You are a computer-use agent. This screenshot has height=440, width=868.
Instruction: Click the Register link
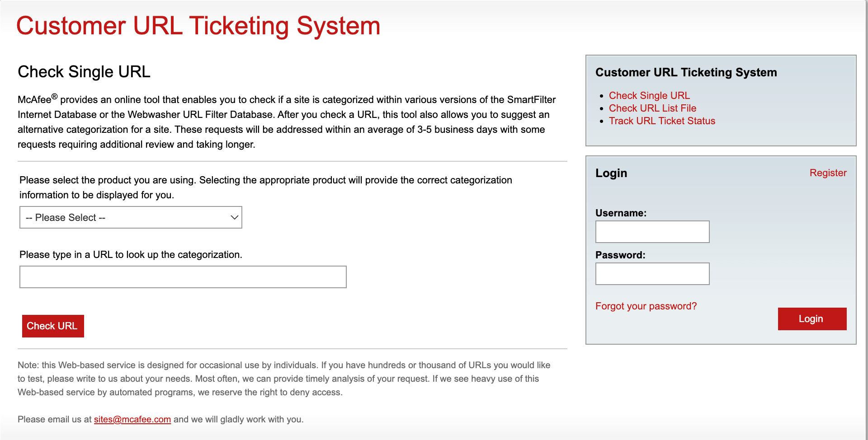(x=828, y=173)
